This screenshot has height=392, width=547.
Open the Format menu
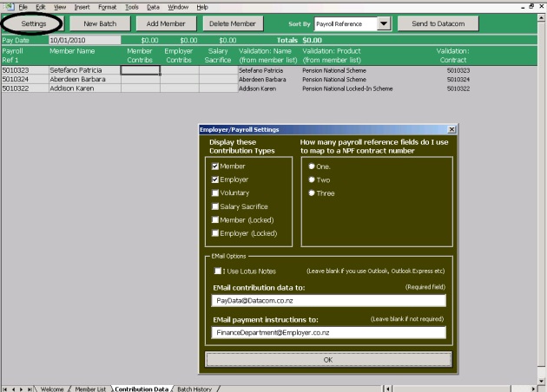[x=107, y=6]
